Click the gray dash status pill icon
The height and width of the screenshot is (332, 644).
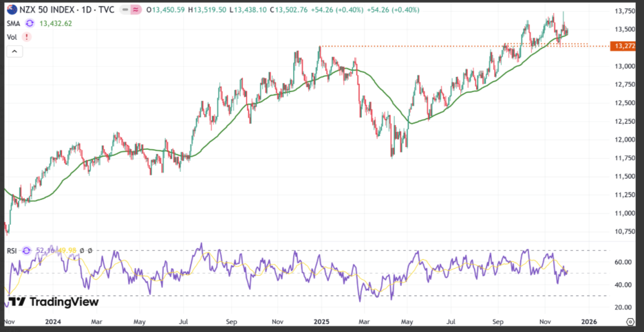(x=125, y=10)
